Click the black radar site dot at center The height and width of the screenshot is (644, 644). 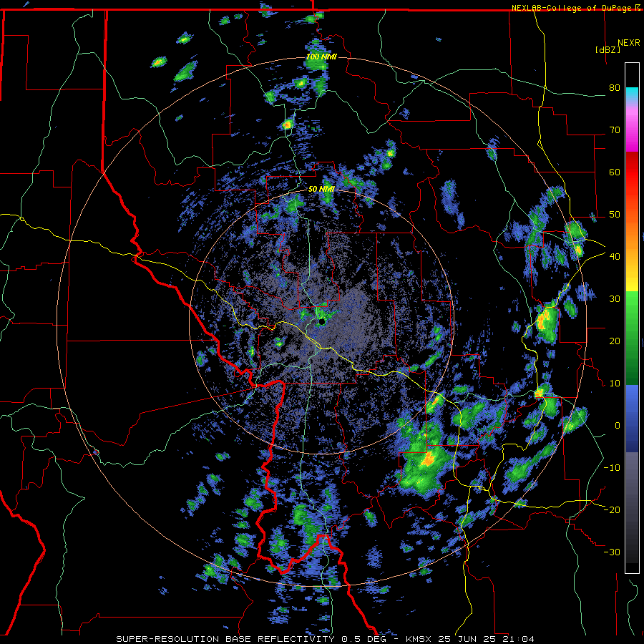point(321,321)
